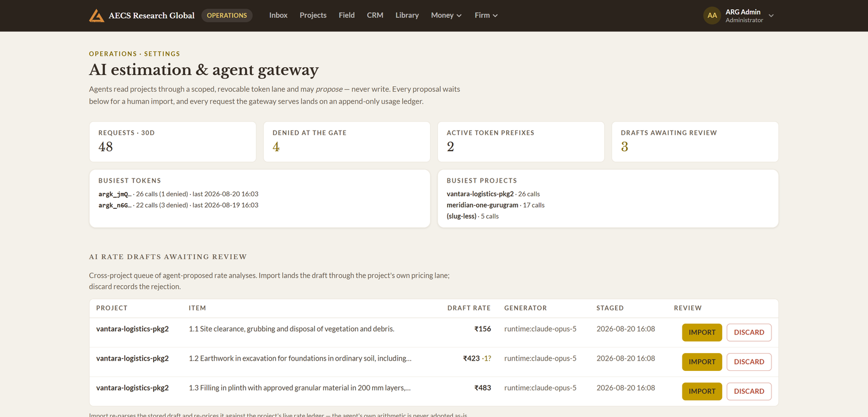This screenshot has width=868, height=417.
Task: Click the 1.1 row's 2026-08-20 16:08 staged time
Action: 626,329
